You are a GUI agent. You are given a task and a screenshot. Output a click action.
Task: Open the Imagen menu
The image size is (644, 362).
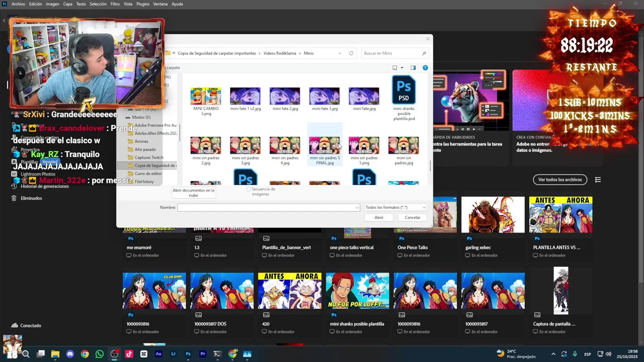point(52,4)
